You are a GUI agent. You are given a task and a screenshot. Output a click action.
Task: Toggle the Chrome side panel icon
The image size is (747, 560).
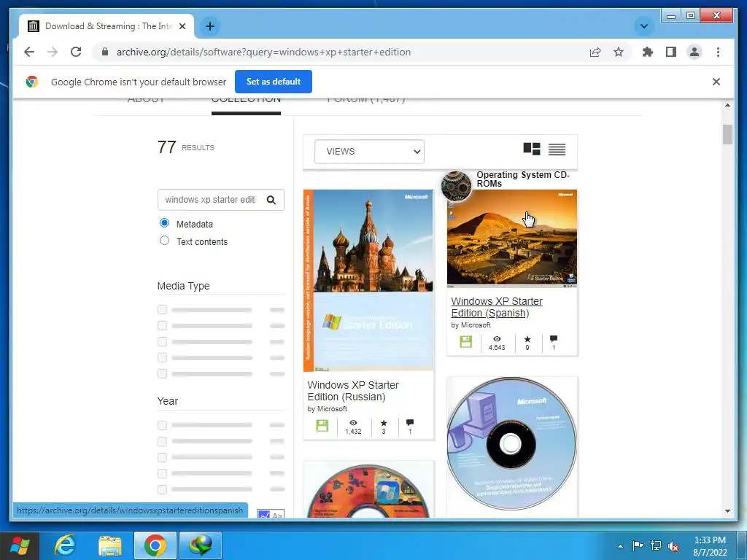[671, 52]
